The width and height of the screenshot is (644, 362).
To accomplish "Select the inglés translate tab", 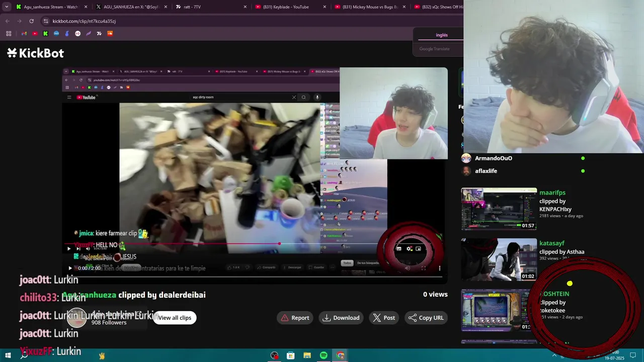I will coord(442,35).
